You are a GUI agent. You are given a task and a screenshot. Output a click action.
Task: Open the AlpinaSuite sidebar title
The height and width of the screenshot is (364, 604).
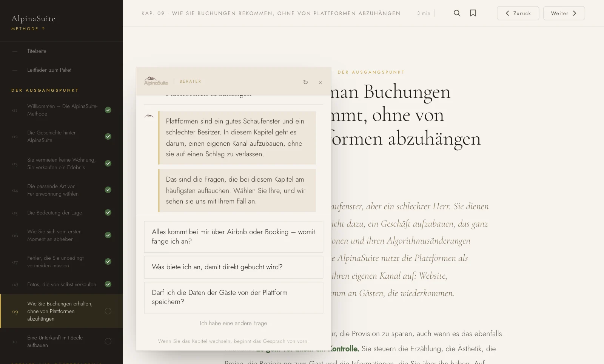point(33,19)
